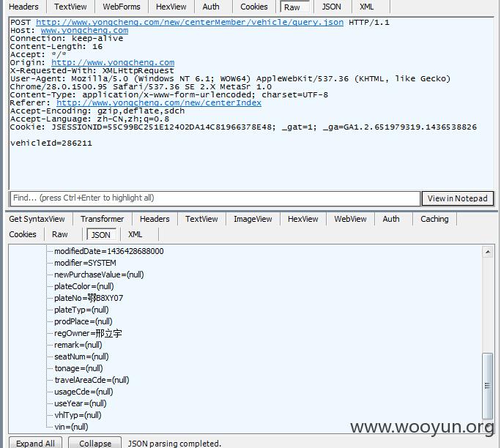Click the JSESSIONID Cookie header line
Viewport: 501px width, 448px height.
(x=243, y=127)
